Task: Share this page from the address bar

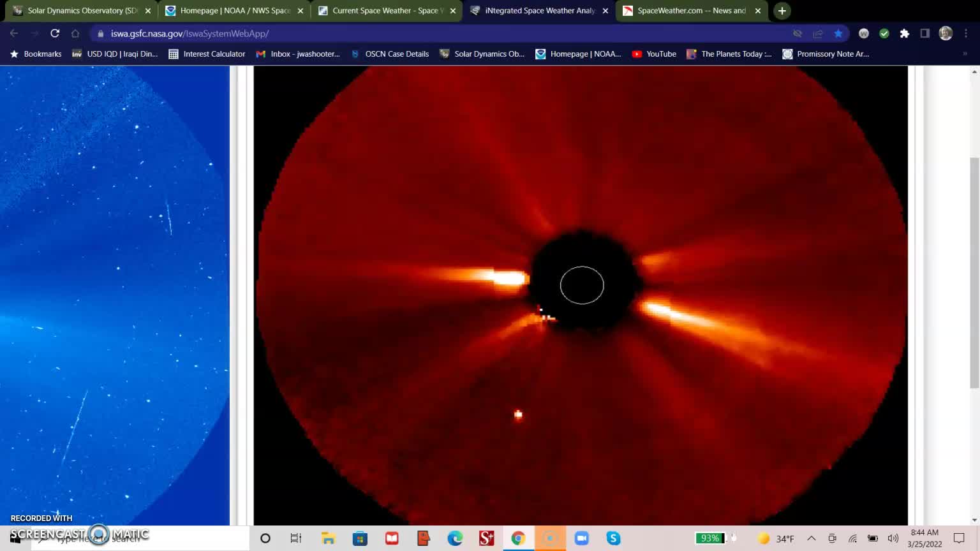Action: (818, 34)
